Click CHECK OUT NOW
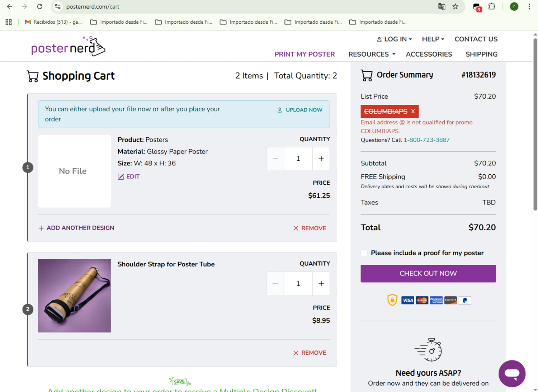 point(428,273)
